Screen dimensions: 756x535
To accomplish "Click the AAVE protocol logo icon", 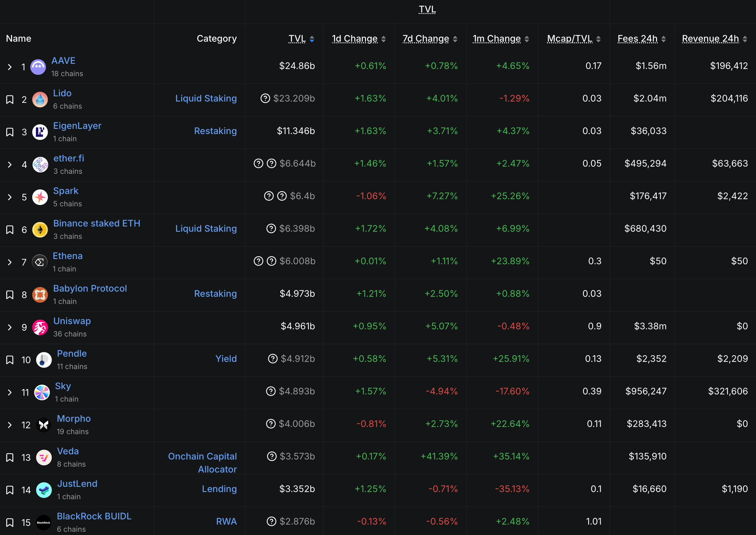I will click(x=38, y=67).
